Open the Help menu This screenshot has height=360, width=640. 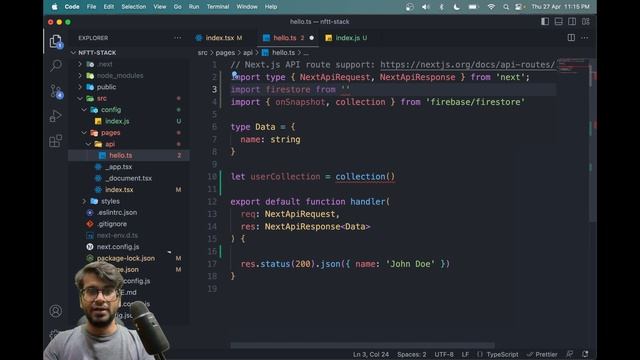point(271,7)
